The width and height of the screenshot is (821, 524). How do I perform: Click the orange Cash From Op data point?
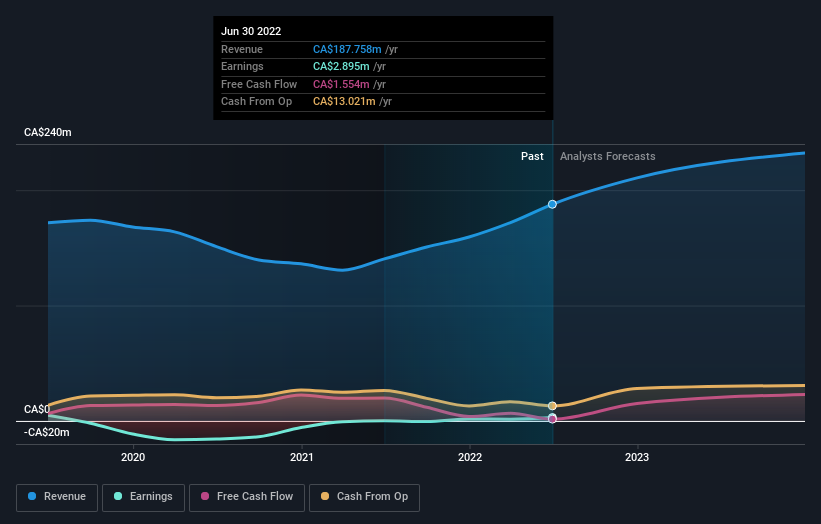point(552,406)
